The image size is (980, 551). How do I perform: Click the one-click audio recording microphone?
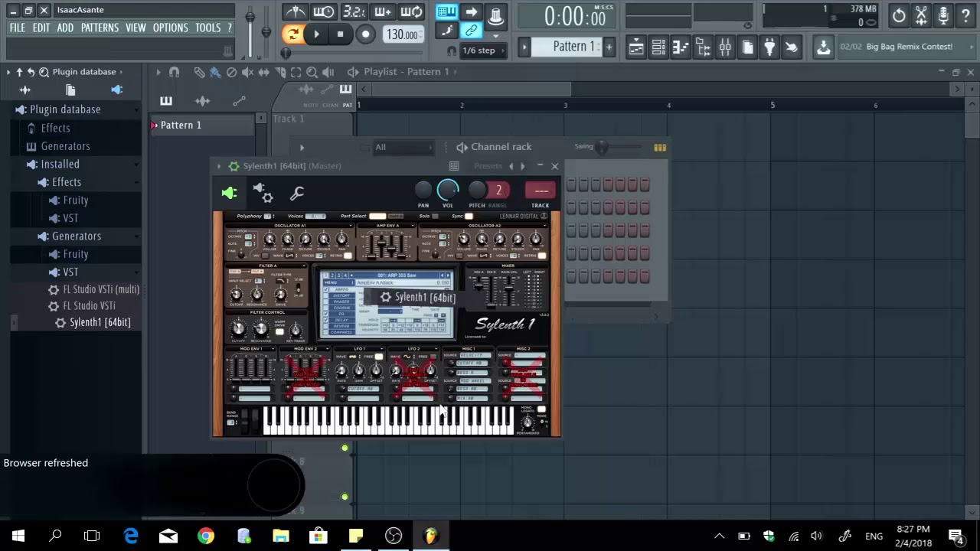pyautogui.click(x=943, y=15)
